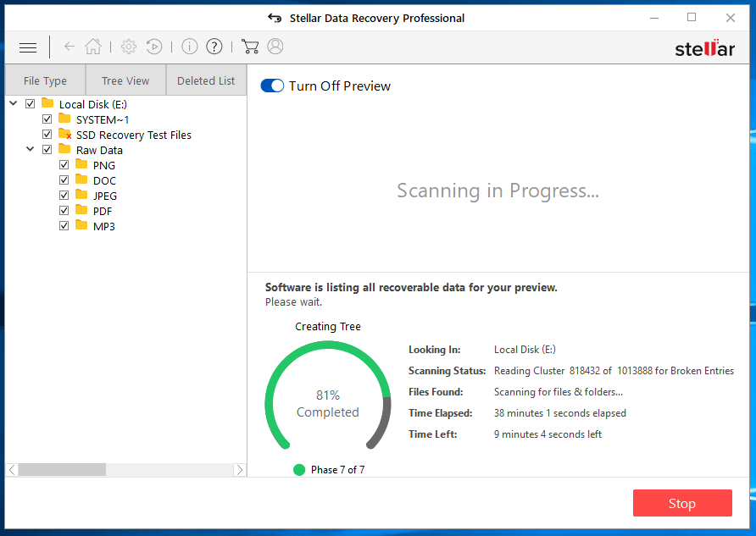The height and width of the screenshot is (536, 756).
Task: Click the title bar app icon
Action: (275, 19)
